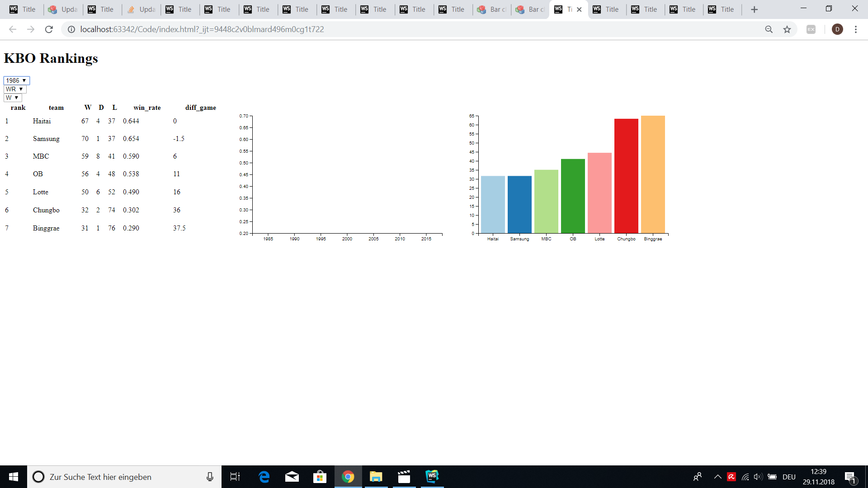This screenshot has width=868, height=488.
Task: Open the Chrome profile avatar D
Action: [x=837, y=29]
